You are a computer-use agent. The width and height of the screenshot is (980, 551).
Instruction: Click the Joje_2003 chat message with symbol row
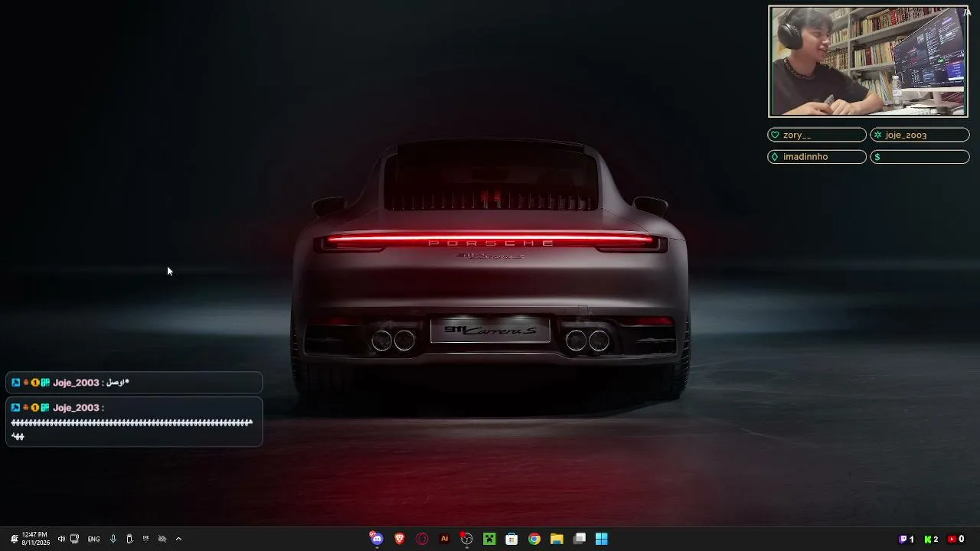click(x=134, y=422)
